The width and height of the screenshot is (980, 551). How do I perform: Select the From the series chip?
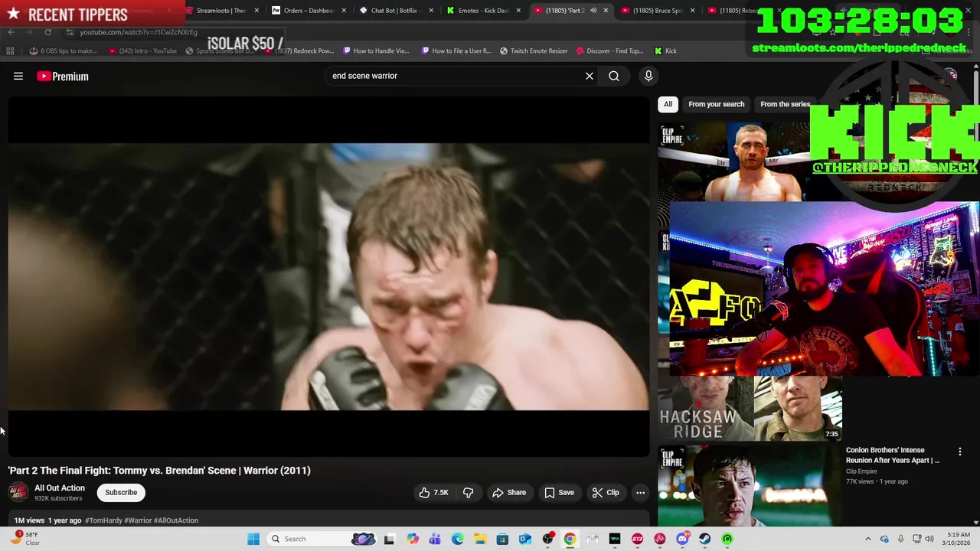pyautogui.click(x=785, y=104)
